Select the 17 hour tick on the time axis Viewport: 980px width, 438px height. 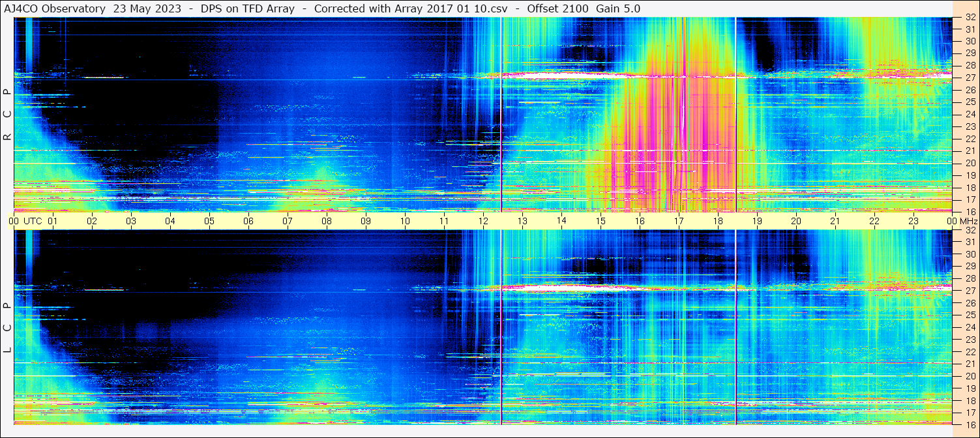point(679,221)
